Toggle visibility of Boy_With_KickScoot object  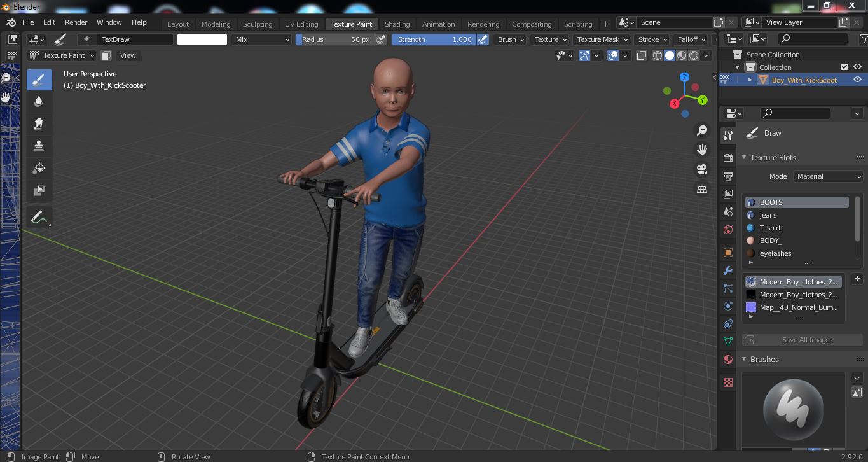857,80
